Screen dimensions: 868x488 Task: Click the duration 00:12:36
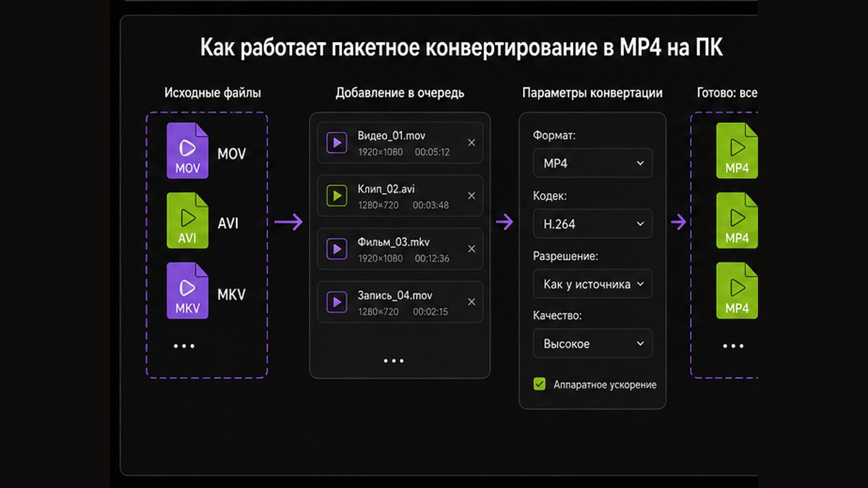click(432, 259)
